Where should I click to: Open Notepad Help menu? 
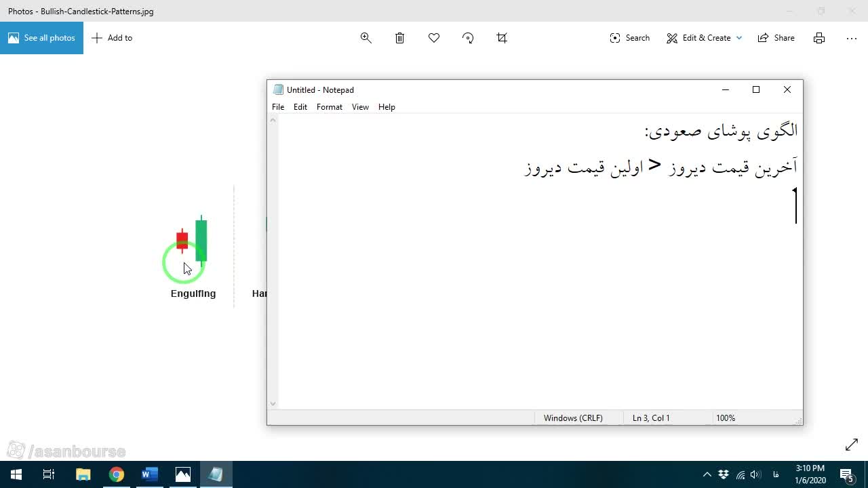pos(387,107)
